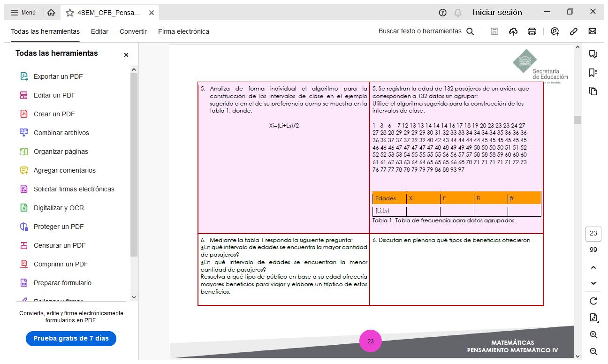The width and height of the screenshot is (608, 364).
Task: Open the notifications bell icon
Action: 458,13
